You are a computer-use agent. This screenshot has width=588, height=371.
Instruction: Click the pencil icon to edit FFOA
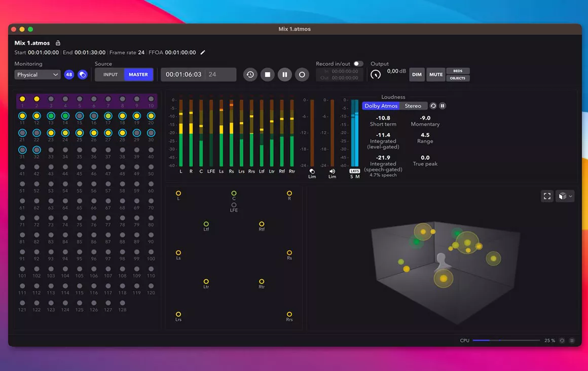pyautogui.click(x=202, y=52)
